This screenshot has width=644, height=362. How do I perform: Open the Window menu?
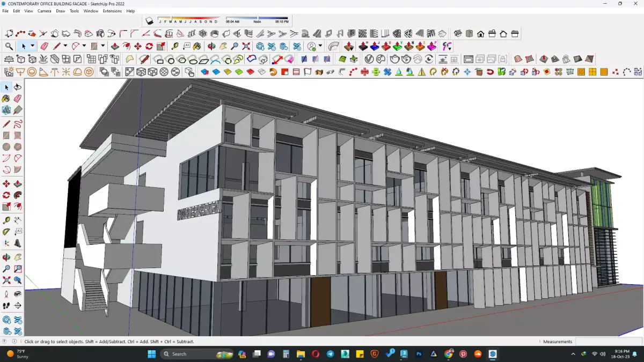tap(91, 11)
